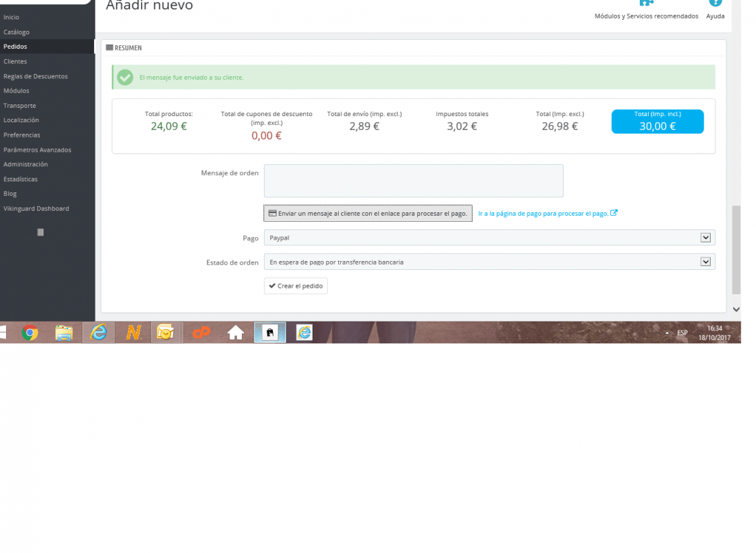Open Chrome from the taskbar

30,332
